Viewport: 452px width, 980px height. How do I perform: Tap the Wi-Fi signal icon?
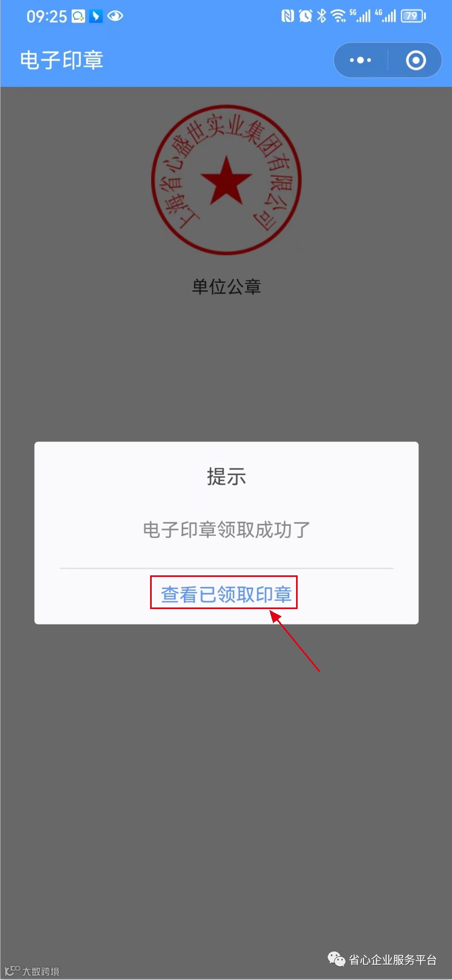(338, 16)
